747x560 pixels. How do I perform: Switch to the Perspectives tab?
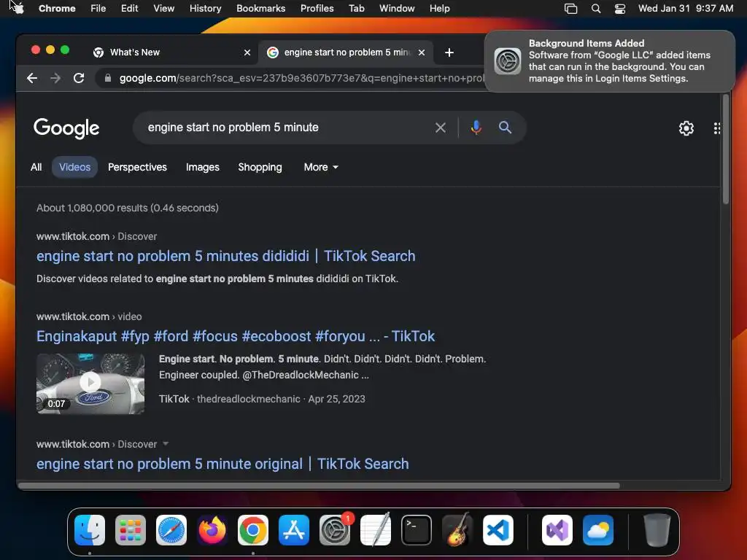(137, 167)
